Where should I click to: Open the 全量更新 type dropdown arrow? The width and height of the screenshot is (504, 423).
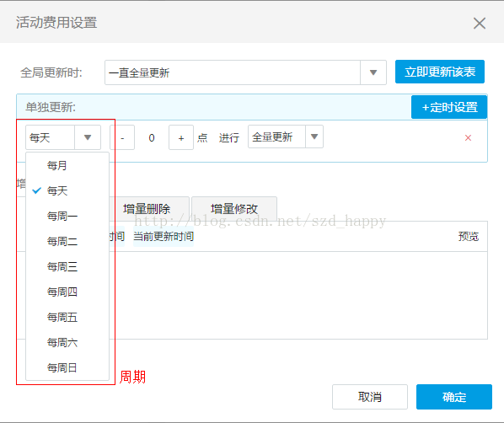314,137
